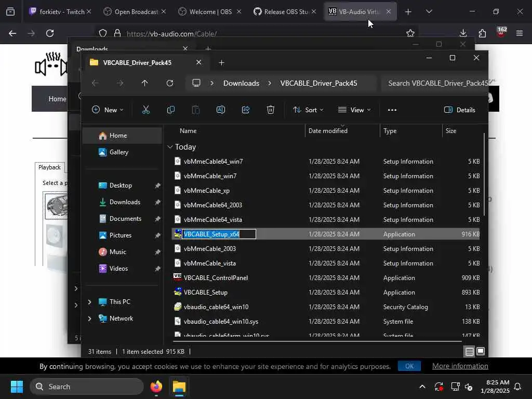
Task: Click the Explorer vertical scrollbar
Action: click(484, 174)
